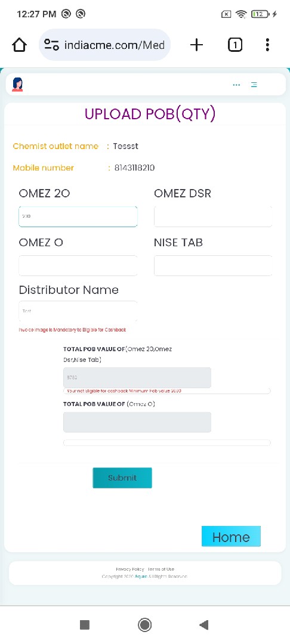
Task: Tap the Android home circle button
Action: click(144, 625)
